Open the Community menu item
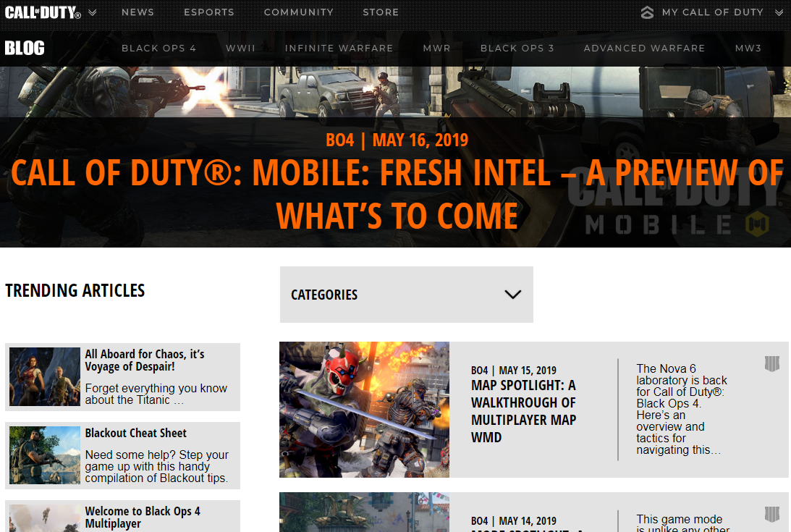The image size is (791, 532). pos(299,12)
